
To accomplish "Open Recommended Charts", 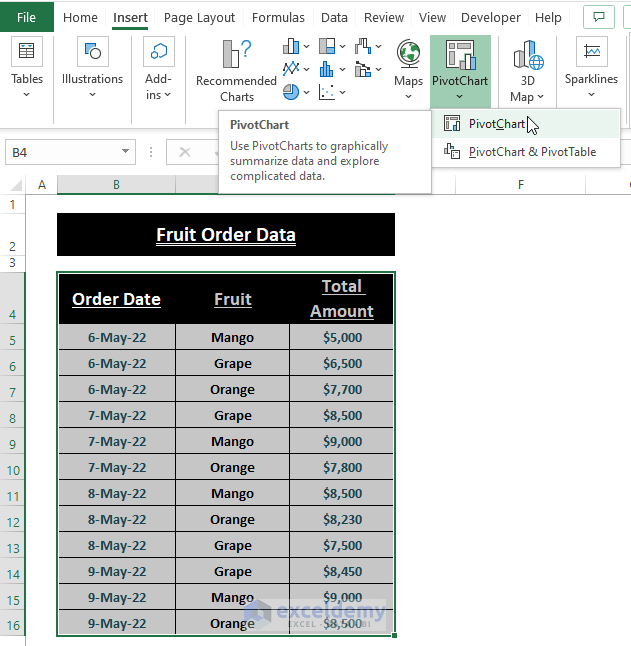I will coord(236,71).
